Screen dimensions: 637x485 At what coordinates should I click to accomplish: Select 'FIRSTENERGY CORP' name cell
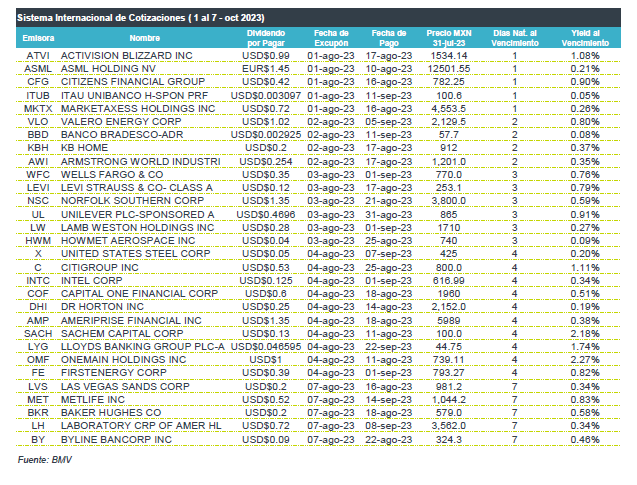pyautogui.click(x=113, y=373)
